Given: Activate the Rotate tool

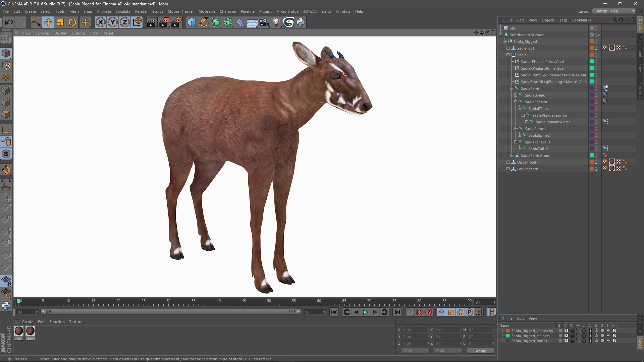Looking at the screenshot, I should pos(72,22).
